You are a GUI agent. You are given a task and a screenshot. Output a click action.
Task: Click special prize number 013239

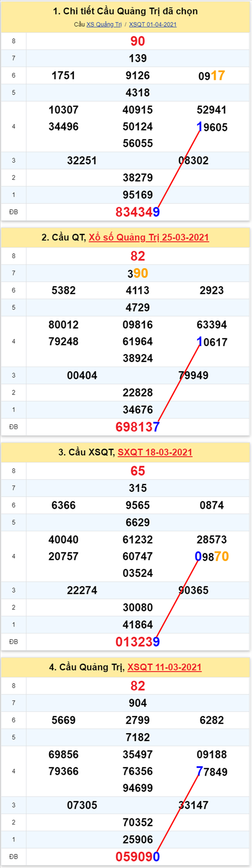tap(138, 642)
